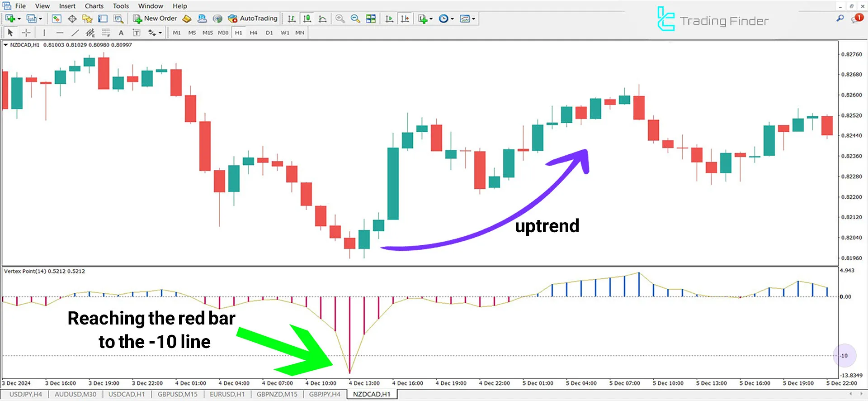The image size is (868, 401).
Task: Open the notifications chat bubble icon
Action: (857, 18)
